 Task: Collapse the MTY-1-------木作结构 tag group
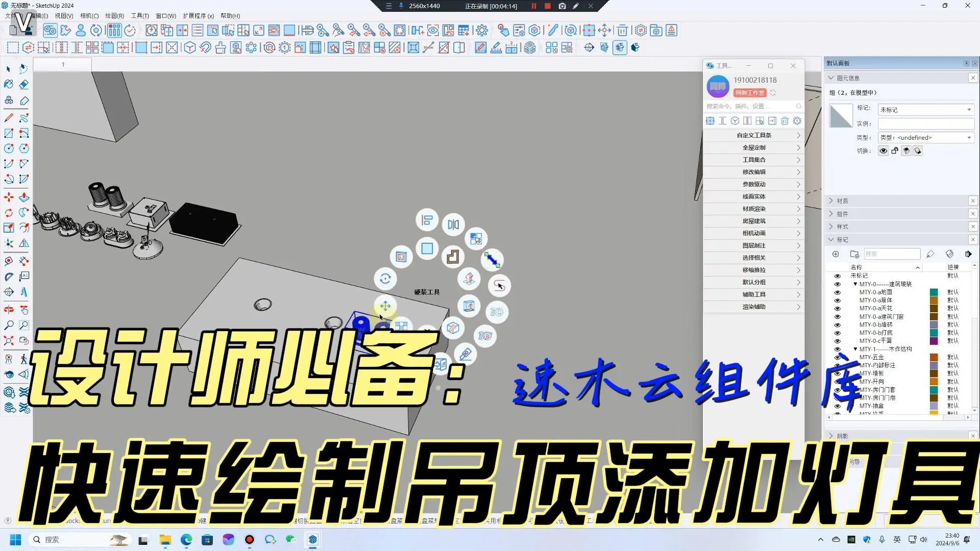[x=855, y=349]
